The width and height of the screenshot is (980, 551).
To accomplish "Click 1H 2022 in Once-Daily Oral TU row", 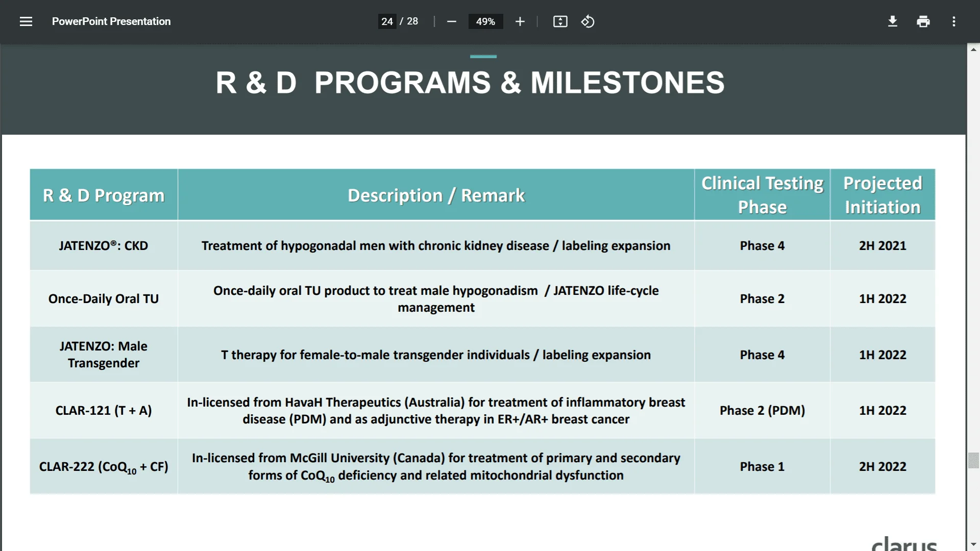I will click(x=883, y=298).
